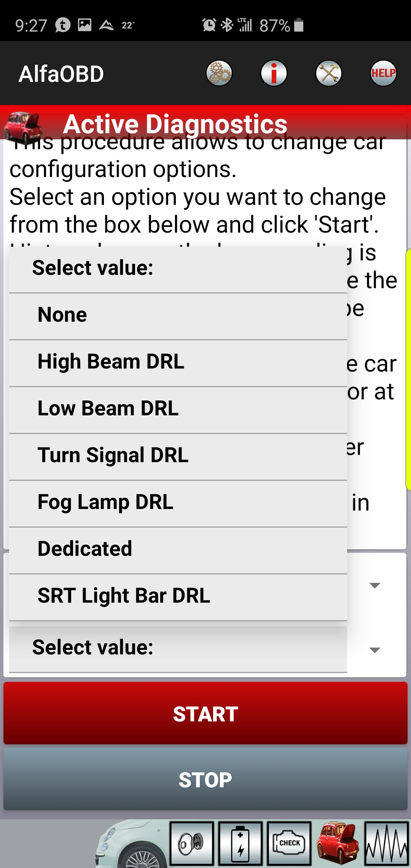
Task: Pick Turn Signal DRL option
Action: (x=178, y=456)
